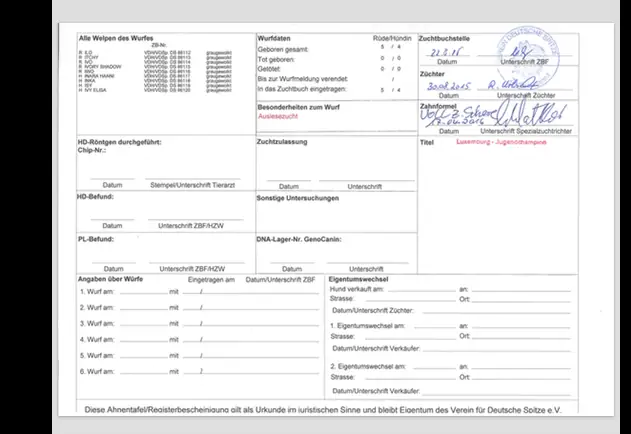This screenshot has height=434, width=631.
Task: Click the 'HD-Röntgen durchgeführt:' label
Action: click(120, 142)
